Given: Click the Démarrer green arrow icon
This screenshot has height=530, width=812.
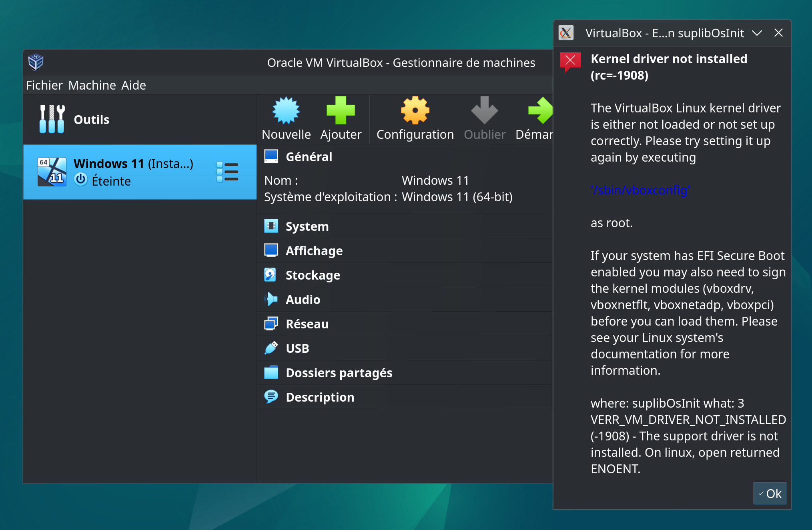Looking at the screenshot, I should [x=540, y=110].
